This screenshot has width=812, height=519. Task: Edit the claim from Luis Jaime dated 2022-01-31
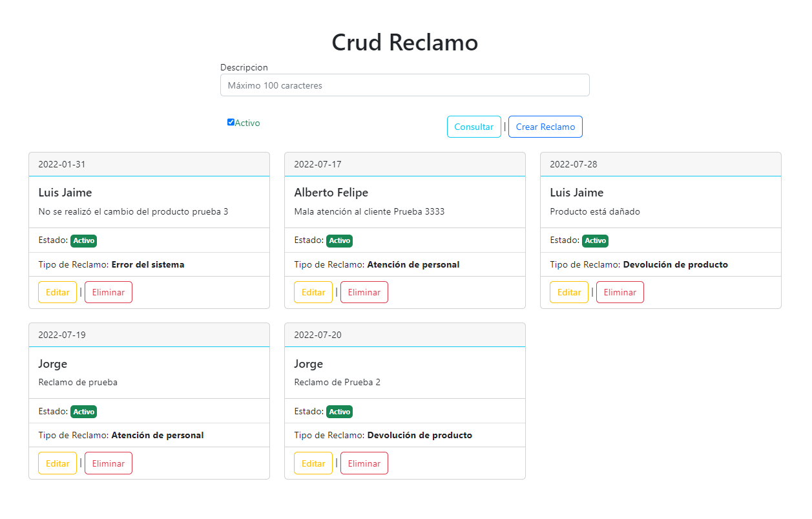click(x=57, y=291)
